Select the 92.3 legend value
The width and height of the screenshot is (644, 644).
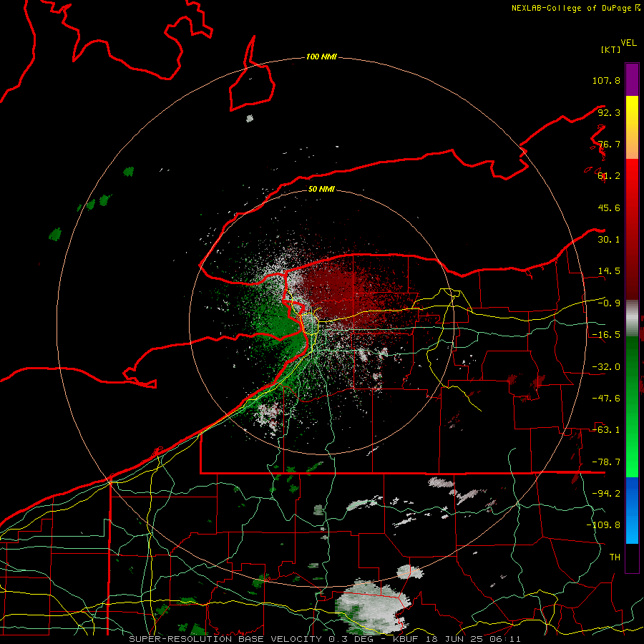point(609,112)
